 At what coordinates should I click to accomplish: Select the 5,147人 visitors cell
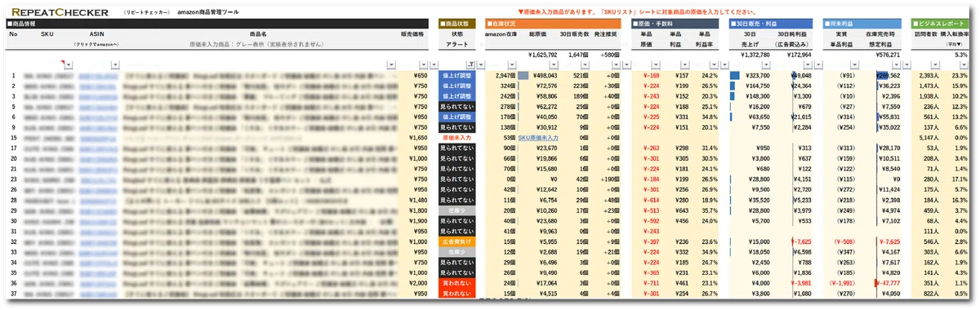click(x=929, y=138)
